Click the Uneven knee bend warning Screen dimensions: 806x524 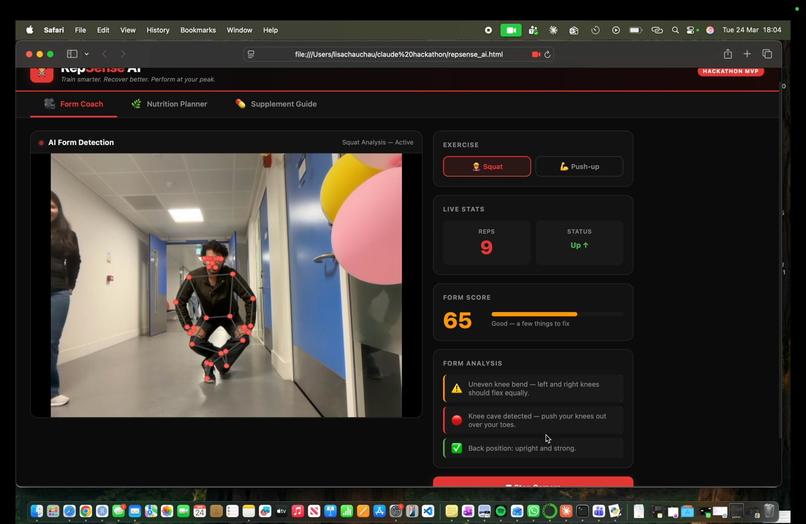coord(533,388)
